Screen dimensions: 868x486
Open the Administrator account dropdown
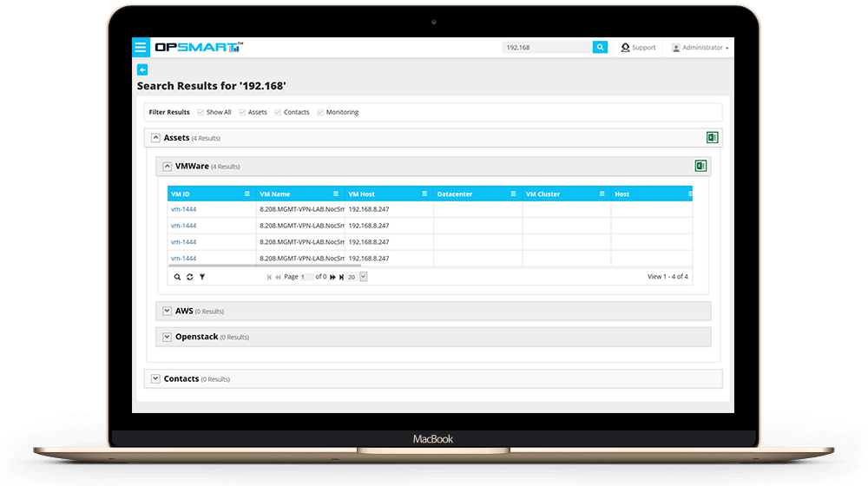[700, 48]
